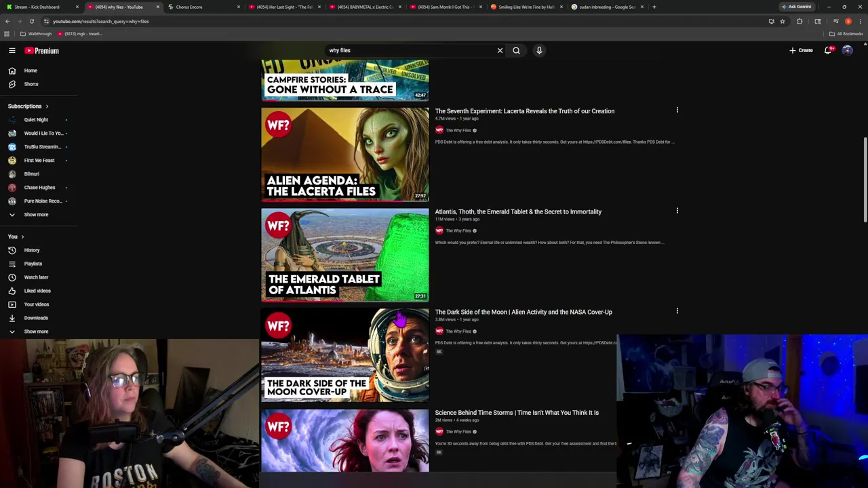Image resolution: width=868 pixels, height=488 pixels.
Task: Start voice search with the microphone icon
Action: pyautogui.click(x=539, y=50)
